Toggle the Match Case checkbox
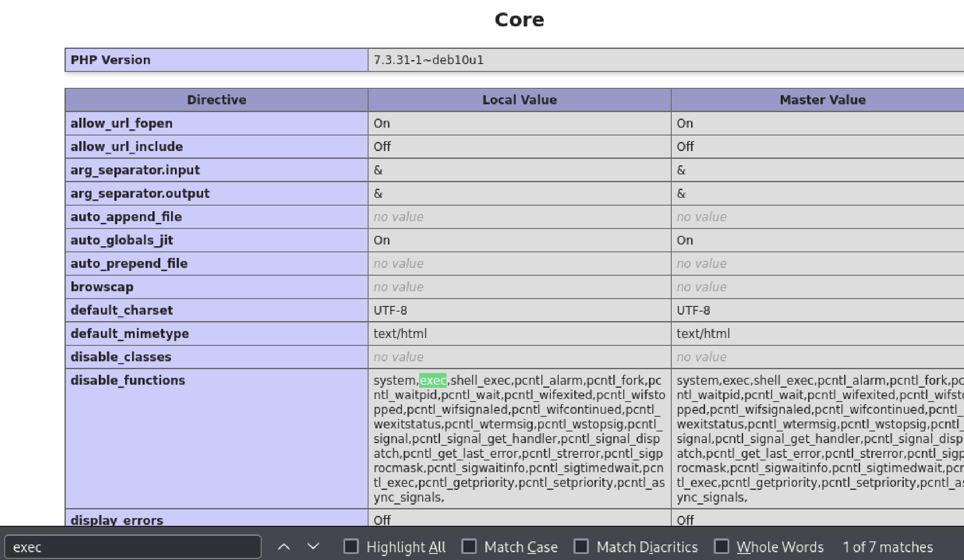964x560 pixels. click(x=469, y=547)
